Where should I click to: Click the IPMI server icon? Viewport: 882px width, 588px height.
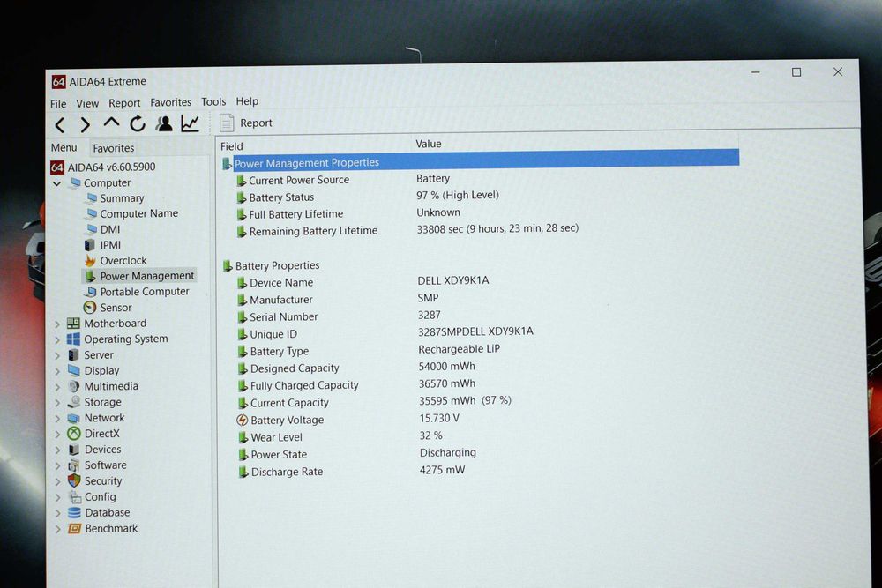point(90,245)
